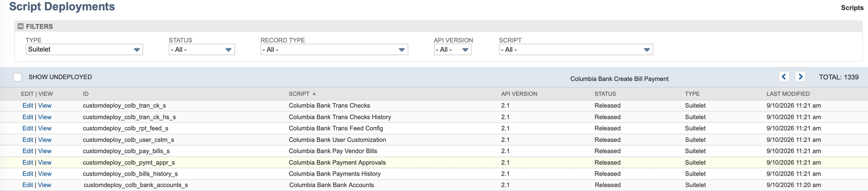
Task: Sort by API Version column header
Action: [519, 94]
